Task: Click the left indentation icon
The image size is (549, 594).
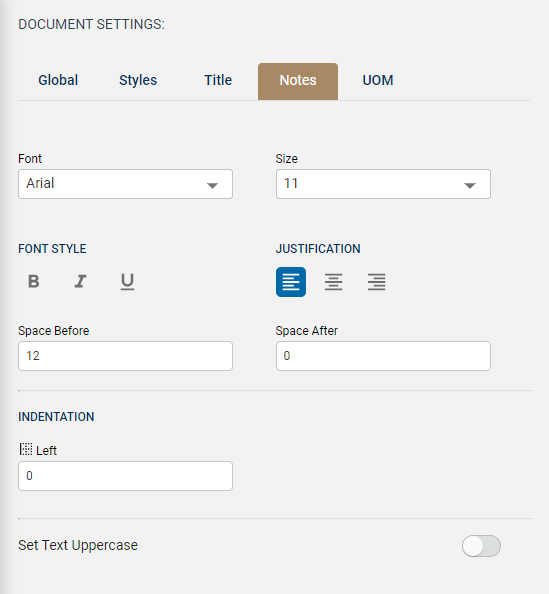Action: 26,449
